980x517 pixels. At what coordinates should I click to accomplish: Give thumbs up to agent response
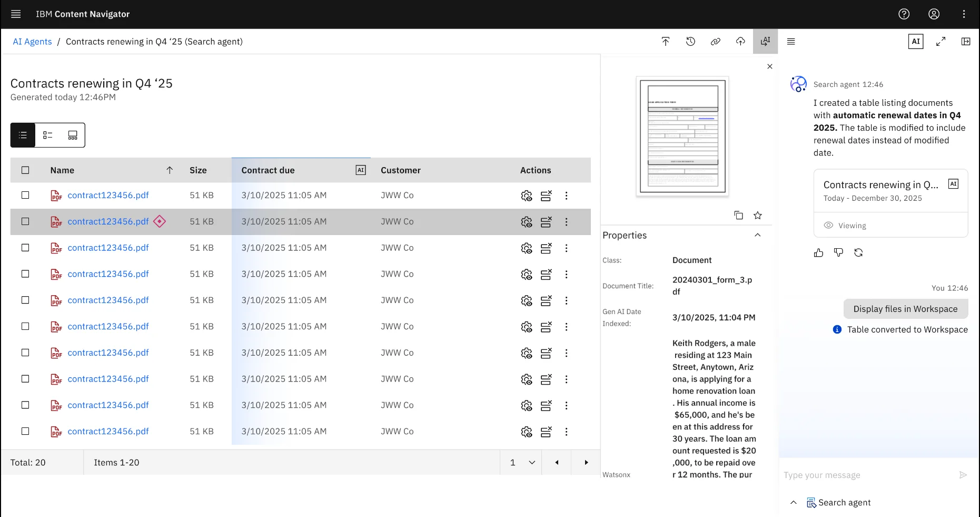(x=818, y=253)
